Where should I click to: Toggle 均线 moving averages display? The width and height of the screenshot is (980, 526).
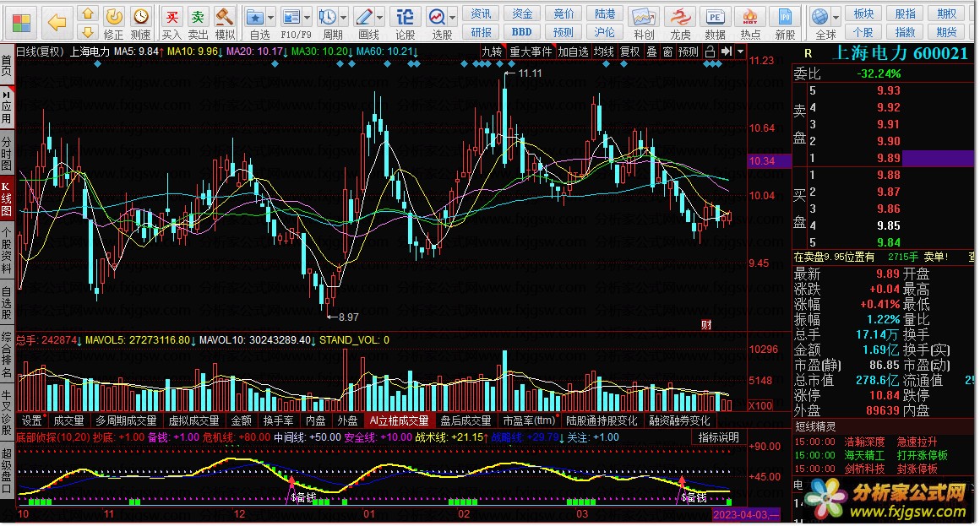[x=604, y=52]
